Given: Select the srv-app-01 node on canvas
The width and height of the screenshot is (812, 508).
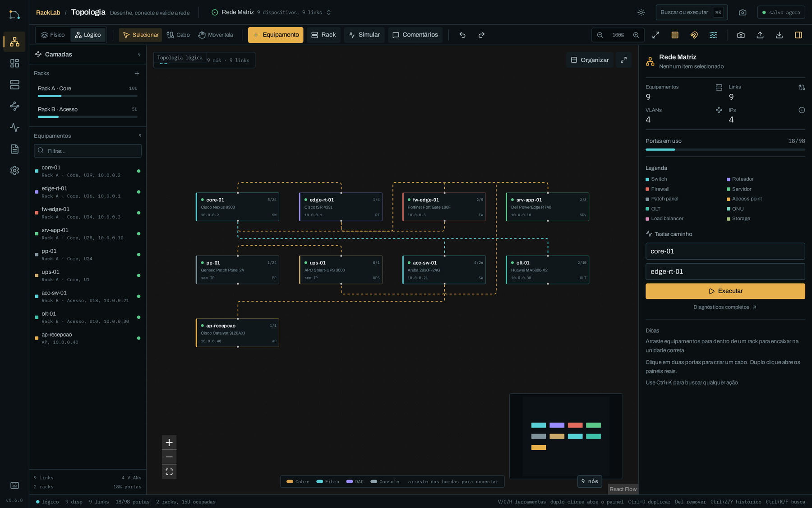Looking at the screenshot, I should tap(548, 207).
